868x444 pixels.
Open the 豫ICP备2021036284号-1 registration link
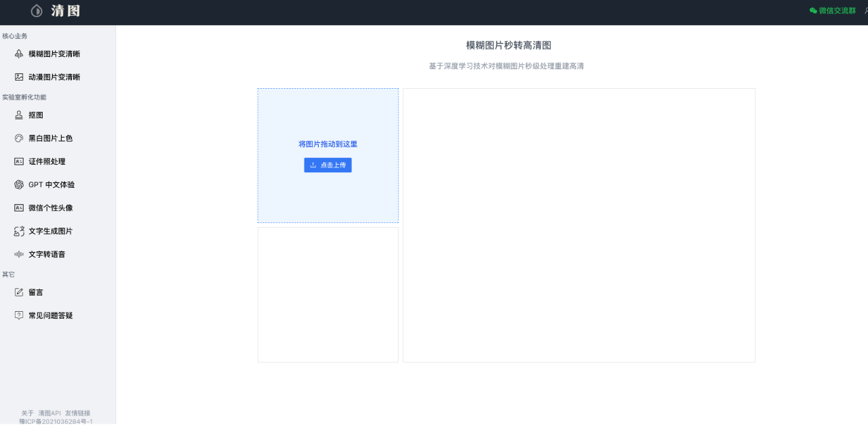[x=56, y=421]
